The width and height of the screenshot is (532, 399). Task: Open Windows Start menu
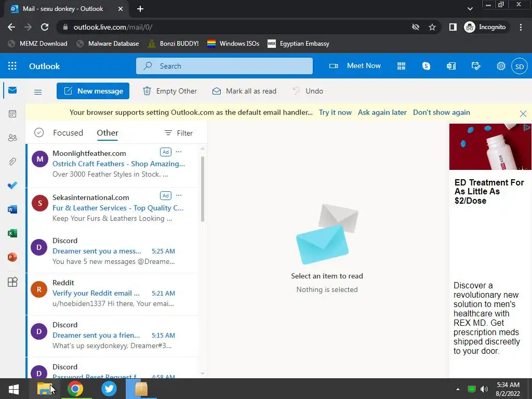(14, 389)
